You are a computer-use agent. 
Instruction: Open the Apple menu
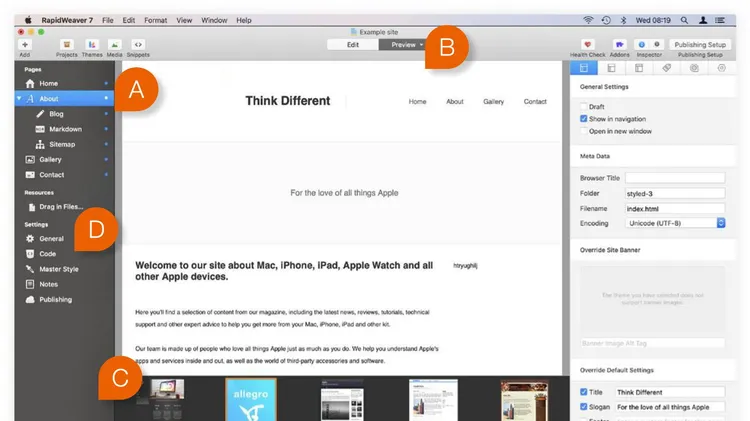coord(28,20)
